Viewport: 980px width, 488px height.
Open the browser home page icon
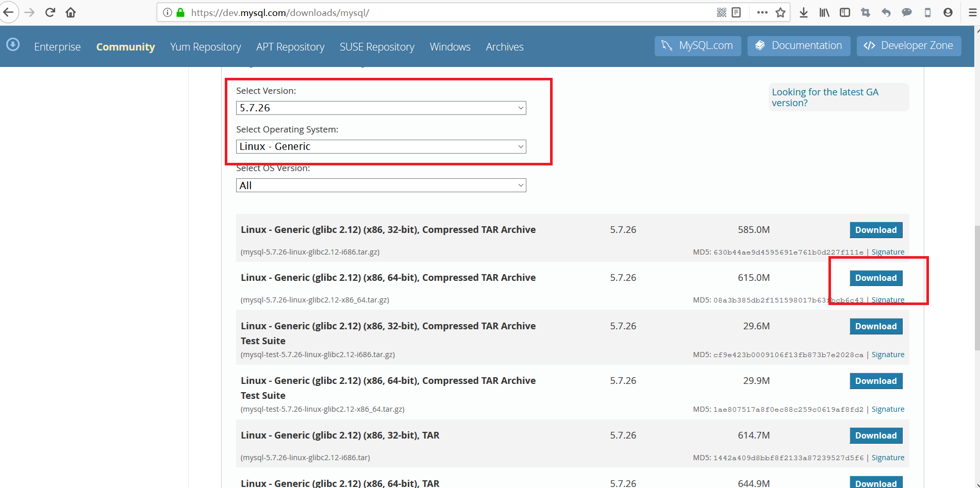pyautogui.click(x=71, y=12)
